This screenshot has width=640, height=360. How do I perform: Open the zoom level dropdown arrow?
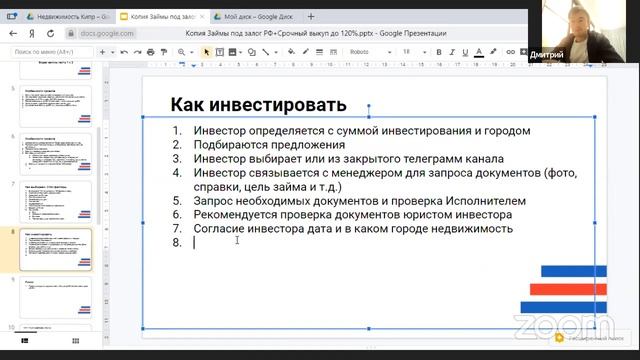[191, 52]
